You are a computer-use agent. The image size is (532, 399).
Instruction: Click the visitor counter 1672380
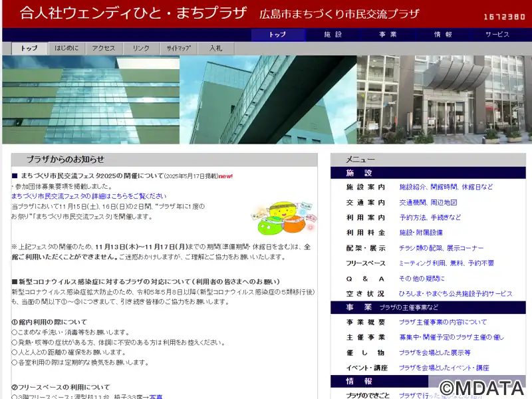pyautogui.click(x=504, y=17)
